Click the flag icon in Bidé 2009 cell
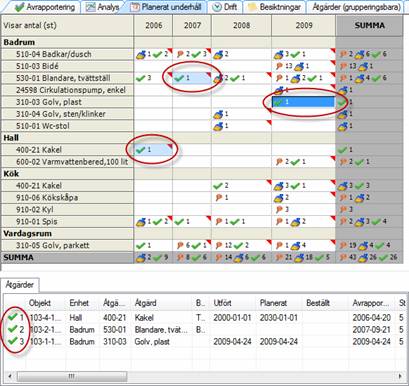Viewport: 409px width, 386px height. coord(279,66)
